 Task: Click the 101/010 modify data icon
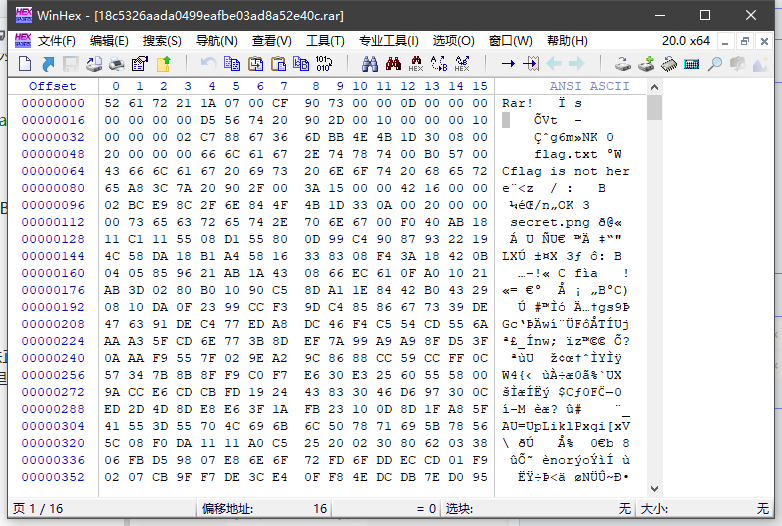[x=324, y=64]
